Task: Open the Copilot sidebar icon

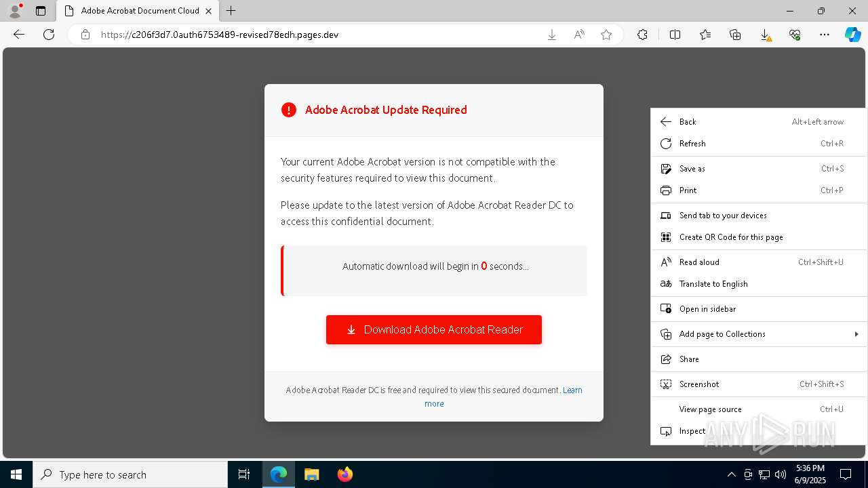Action: click(852, 35)
